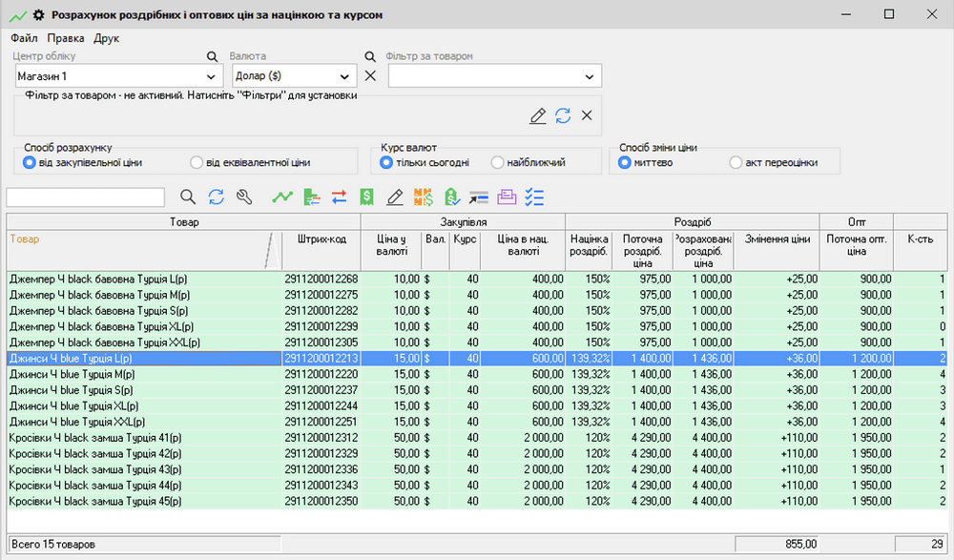Click the search input field in the toolbar
Image resolution: width=954 pixels, height=560 pixels.
coord(86,197)
